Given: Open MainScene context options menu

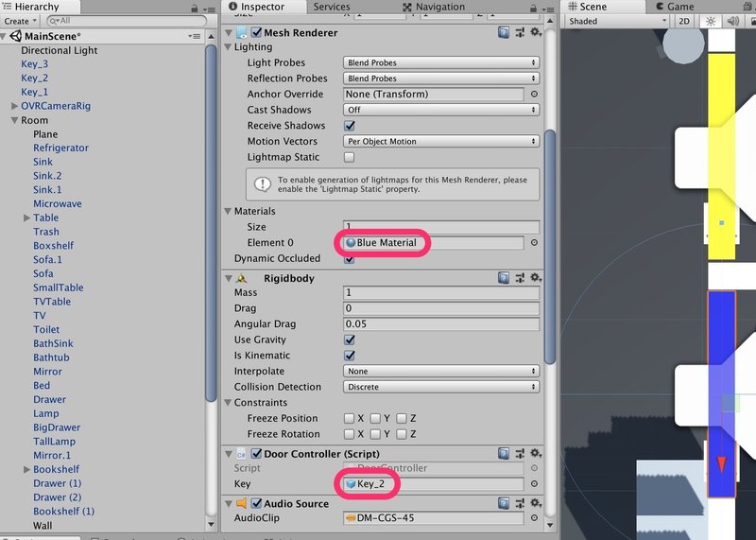Looking at the screenshot, I should coord(195,36).
